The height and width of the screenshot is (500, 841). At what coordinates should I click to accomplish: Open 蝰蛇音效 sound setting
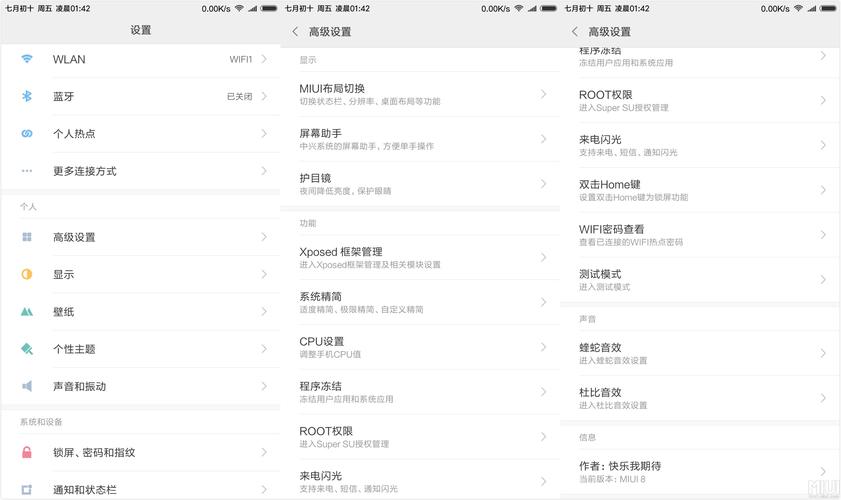700,353
